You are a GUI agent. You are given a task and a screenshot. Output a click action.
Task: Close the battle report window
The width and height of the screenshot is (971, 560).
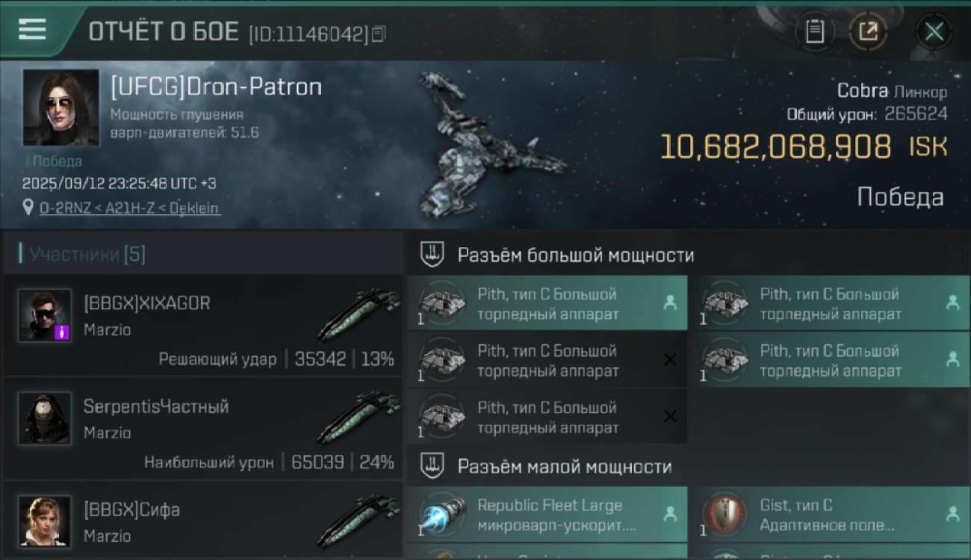coord(934,31)
